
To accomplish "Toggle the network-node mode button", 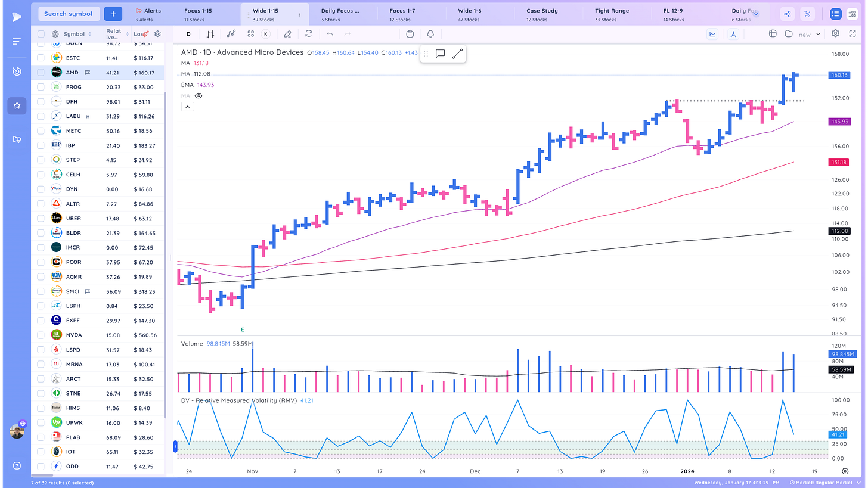I will coord(733,34).
